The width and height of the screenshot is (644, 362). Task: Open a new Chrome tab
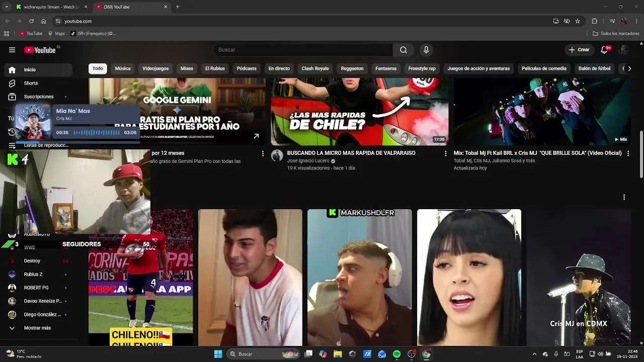click(x=178, y=7)
